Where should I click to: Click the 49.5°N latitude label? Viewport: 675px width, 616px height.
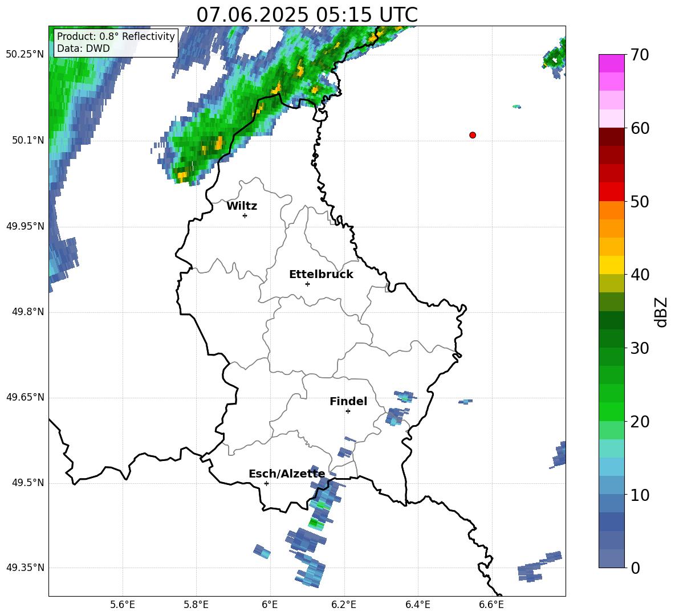(x=28, y=483)
